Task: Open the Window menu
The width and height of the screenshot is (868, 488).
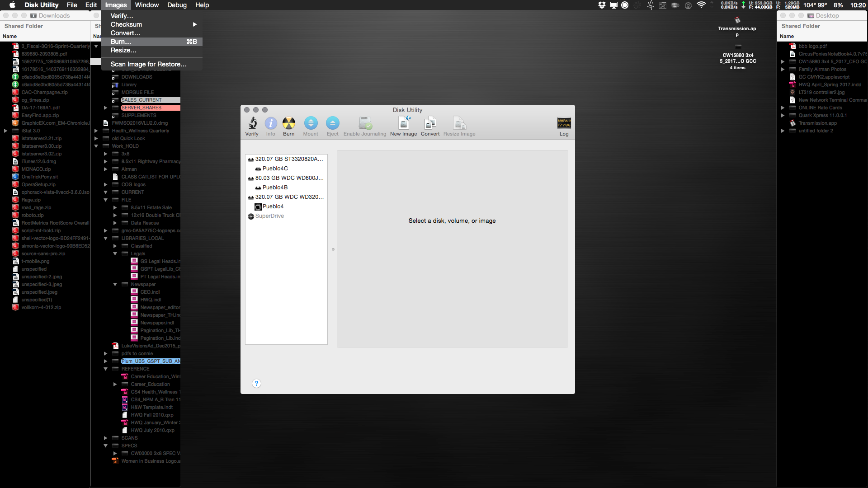Action: 147,5
